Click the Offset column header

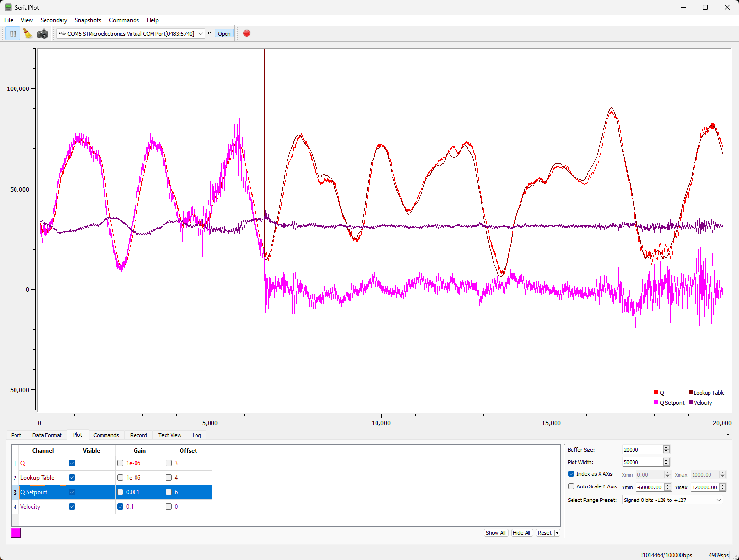[188, 450]
